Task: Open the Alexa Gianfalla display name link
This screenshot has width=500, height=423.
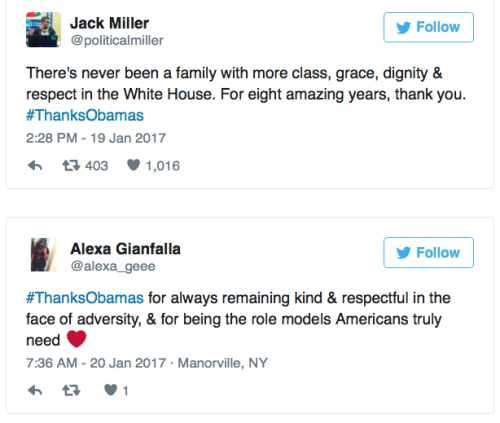Action: [125, 249]
